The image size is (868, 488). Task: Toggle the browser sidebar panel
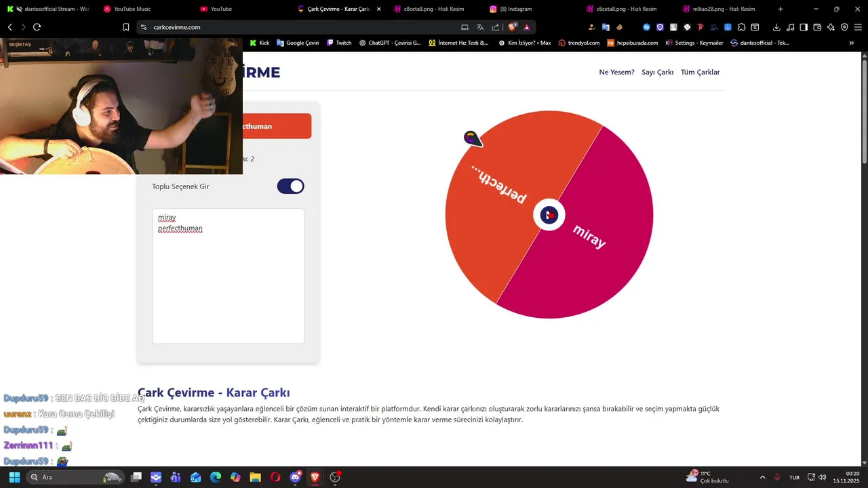click(x=804, y=27)
